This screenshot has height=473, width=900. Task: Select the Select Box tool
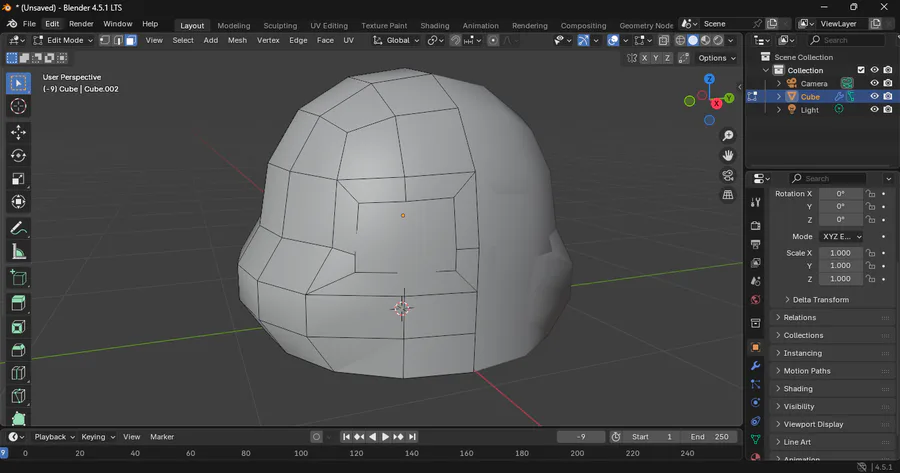coord(18,83)
